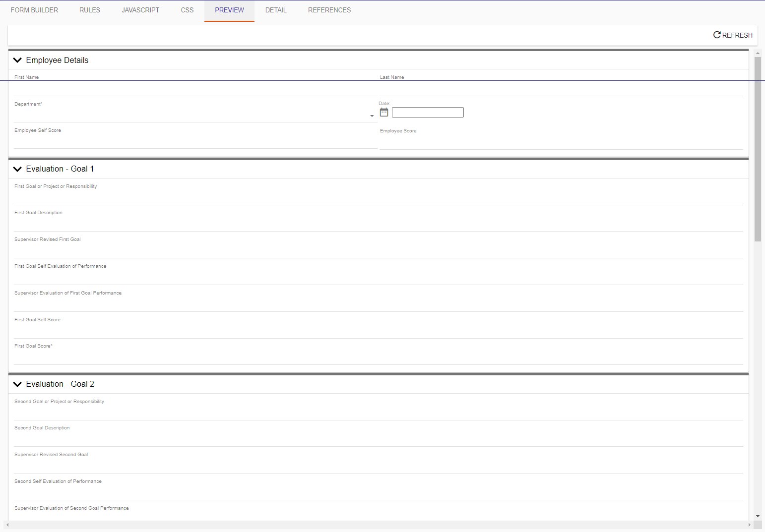Viewport: 765px width, 532px height.
Task: Click the horizontal scroll right arrow
Action: tap(749, 525)
